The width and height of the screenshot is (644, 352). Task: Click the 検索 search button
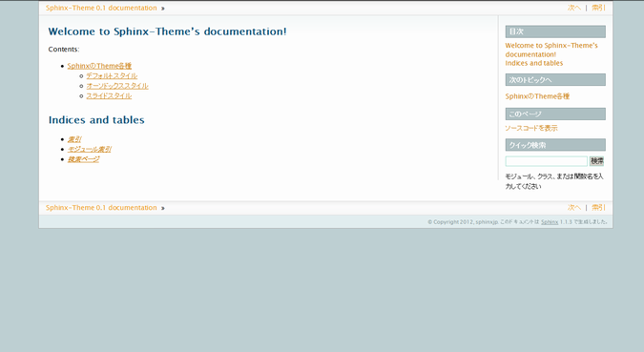(x=596, y=161)
